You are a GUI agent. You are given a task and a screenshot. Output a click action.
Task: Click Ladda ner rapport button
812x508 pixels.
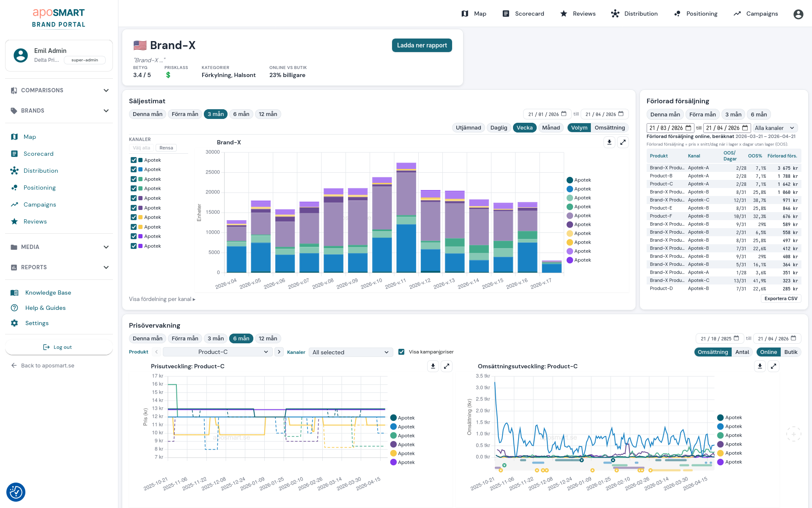[422, 45]
